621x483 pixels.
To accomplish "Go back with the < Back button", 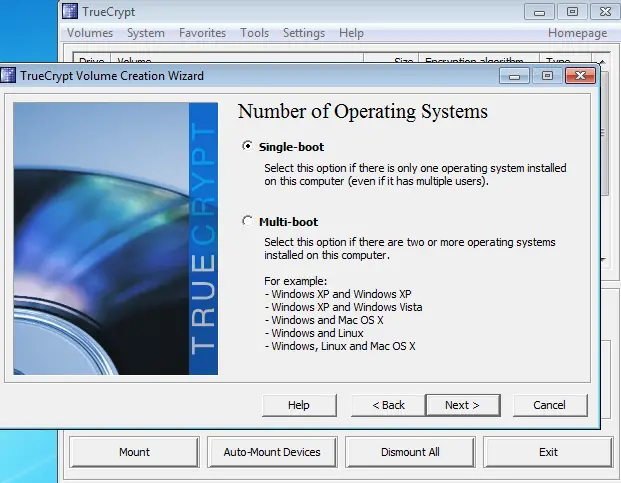I will pyautogui.click(x=388, y=405).
